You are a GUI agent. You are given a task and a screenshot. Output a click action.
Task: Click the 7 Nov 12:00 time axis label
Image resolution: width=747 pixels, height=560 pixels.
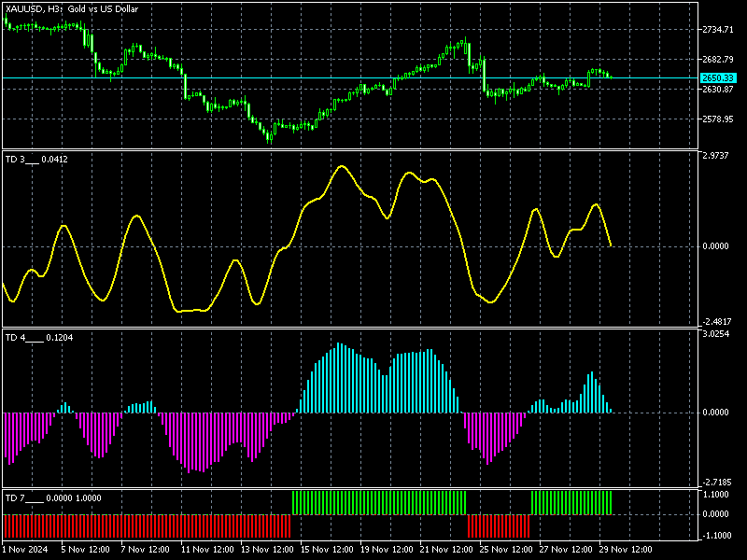(146, 550)
